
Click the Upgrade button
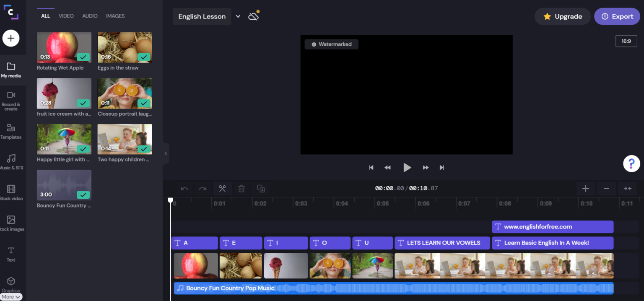point(562,16)
